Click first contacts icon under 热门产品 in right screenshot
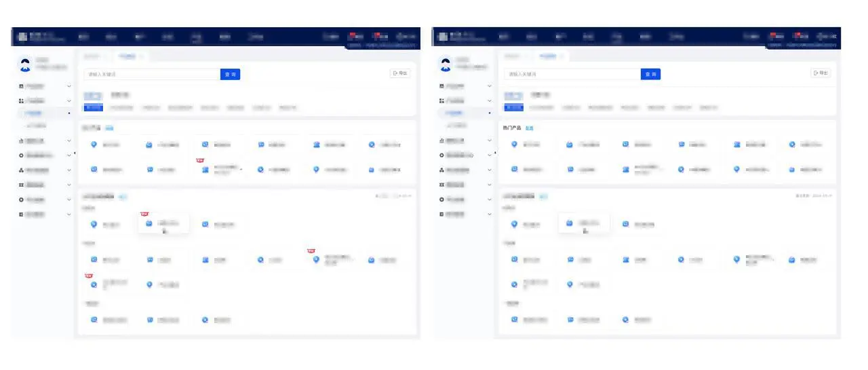The image size is (868, 370). tap(736, 144)
